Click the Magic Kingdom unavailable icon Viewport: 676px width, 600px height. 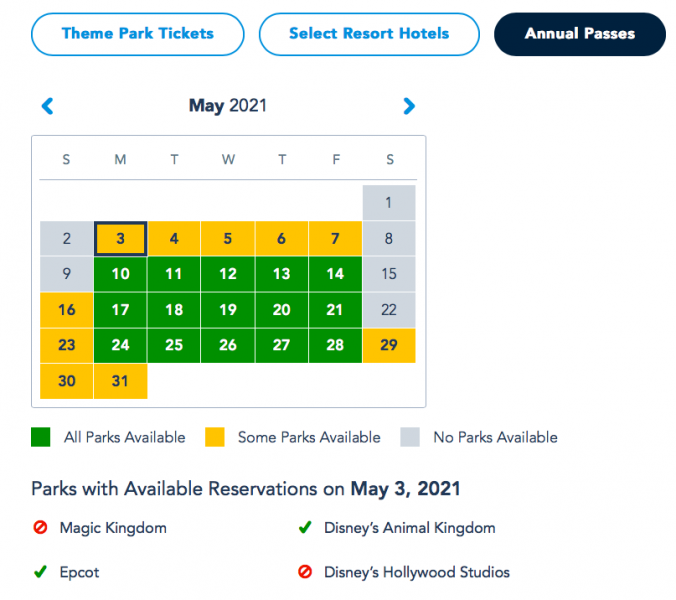[x=40, y=528]
